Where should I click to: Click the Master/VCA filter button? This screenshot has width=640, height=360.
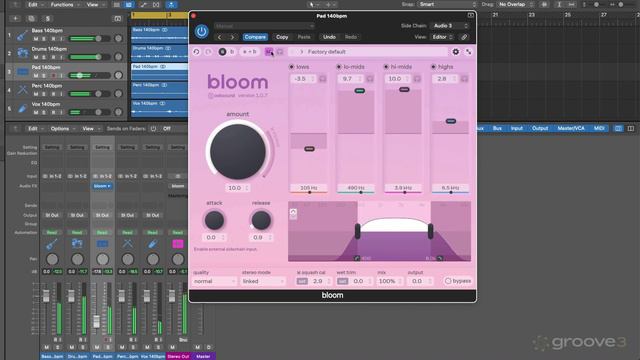click(571, 129)
